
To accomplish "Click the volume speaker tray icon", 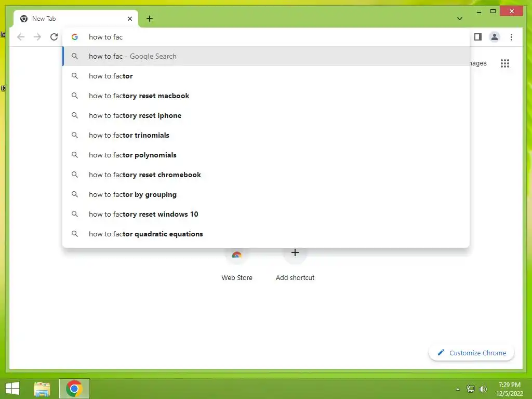I will [483, 389].
